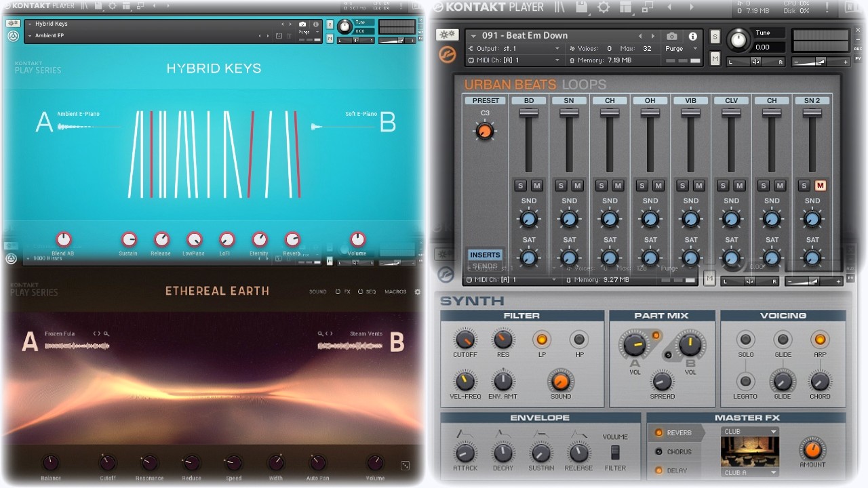Switch to the MACROS tab in Ethereal Earth
Screen dimensions: 868x488
click(x=395, y=292)
